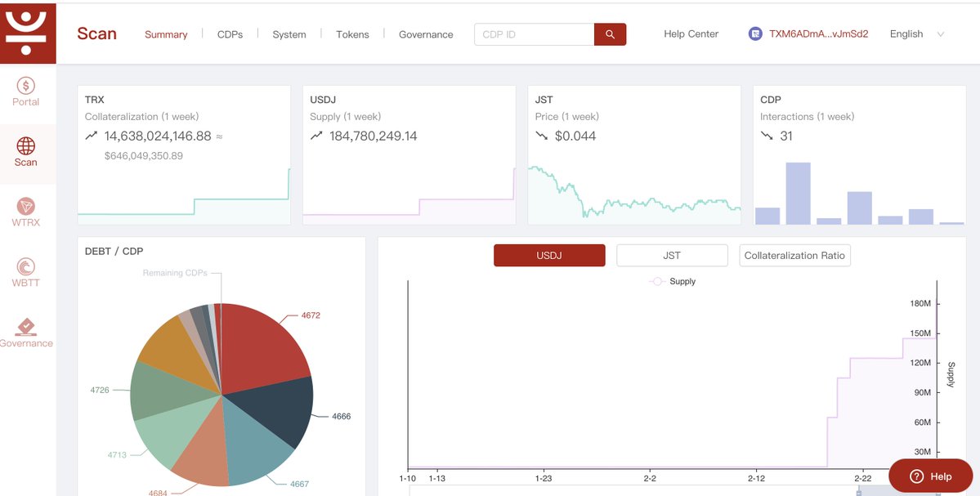Click the Scan title text in header

coord(97,34)
